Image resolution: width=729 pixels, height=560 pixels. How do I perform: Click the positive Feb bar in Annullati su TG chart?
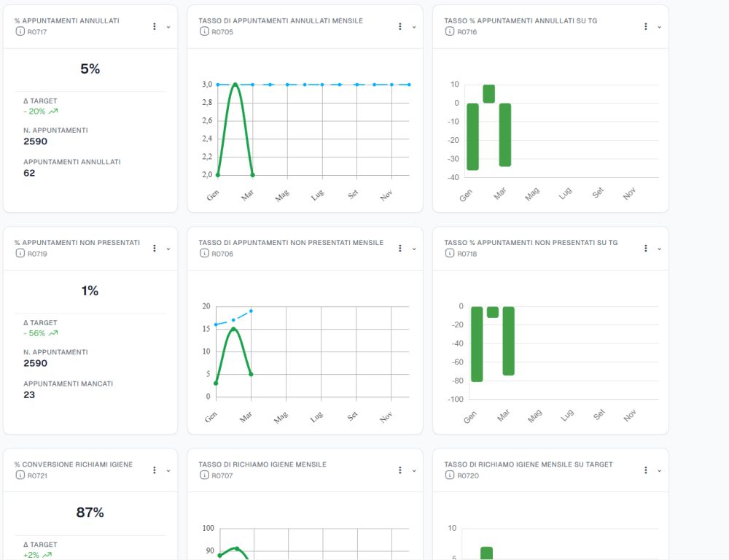(x=488, y=94)
